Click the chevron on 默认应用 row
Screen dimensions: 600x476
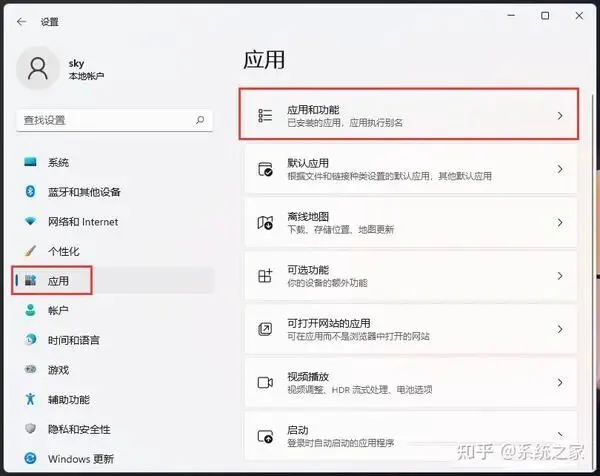click(560, 169)
